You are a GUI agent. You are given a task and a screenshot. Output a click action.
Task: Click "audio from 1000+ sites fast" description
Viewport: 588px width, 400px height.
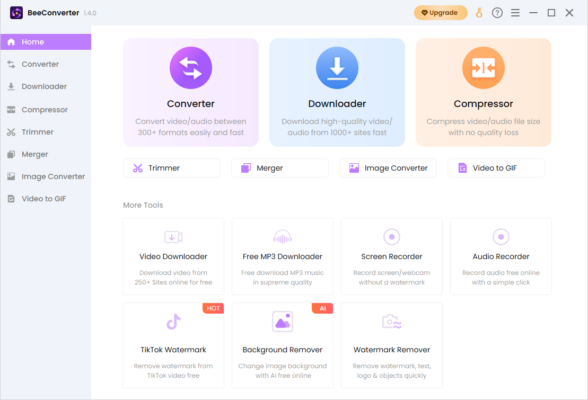point(337,133)
